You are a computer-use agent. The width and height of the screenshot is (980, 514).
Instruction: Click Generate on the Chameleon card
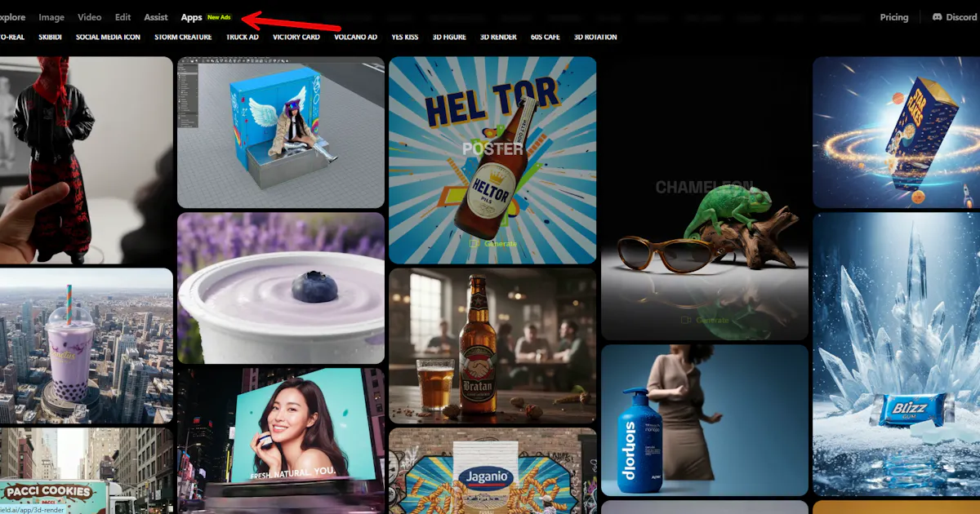click(704, 320)
